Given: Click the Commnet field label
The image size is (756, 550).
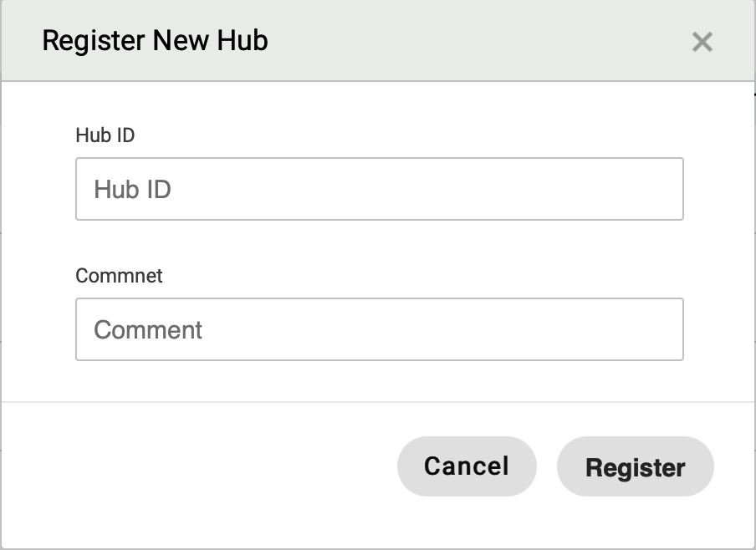Looking at the screenshot, I should [x=119, y=276].
